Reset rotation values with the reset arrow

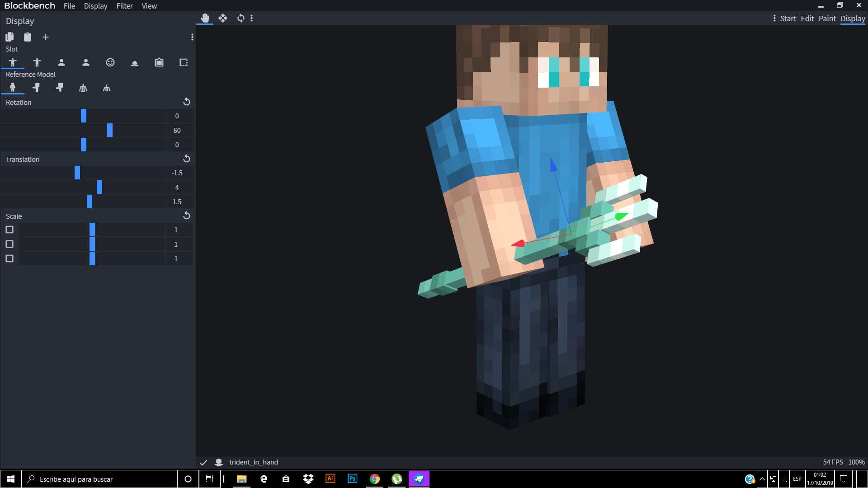(x=187, y=102)
